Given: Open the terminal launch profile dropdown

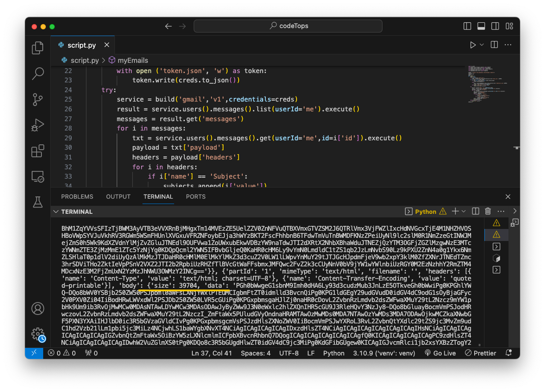Looking at the screenshot, I should tap(464, 211).
